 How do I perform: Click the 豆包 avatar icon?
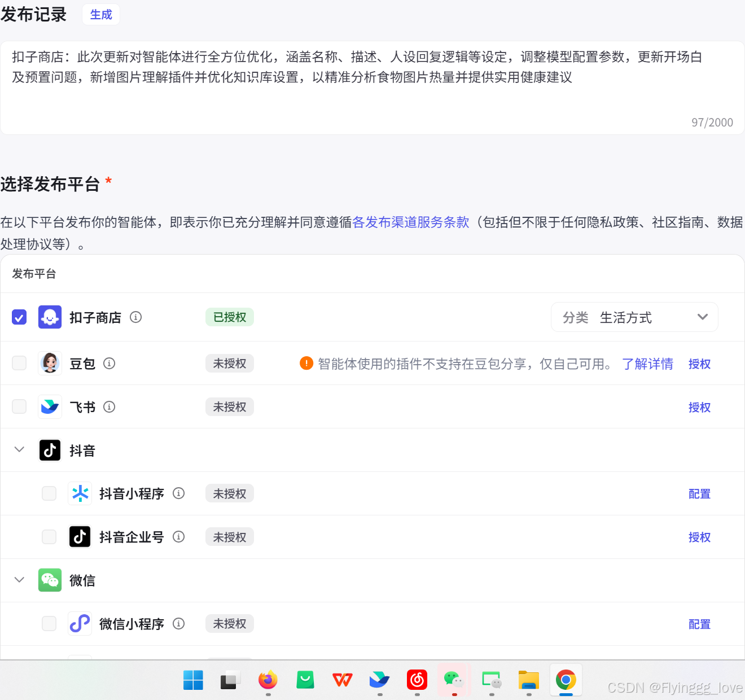coord(50,363)
